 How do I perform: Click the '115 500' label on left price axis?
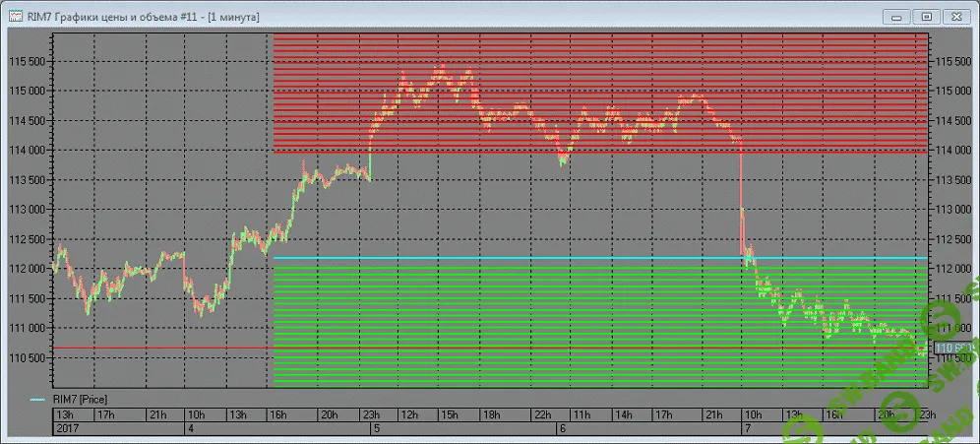tap(28, 61)
